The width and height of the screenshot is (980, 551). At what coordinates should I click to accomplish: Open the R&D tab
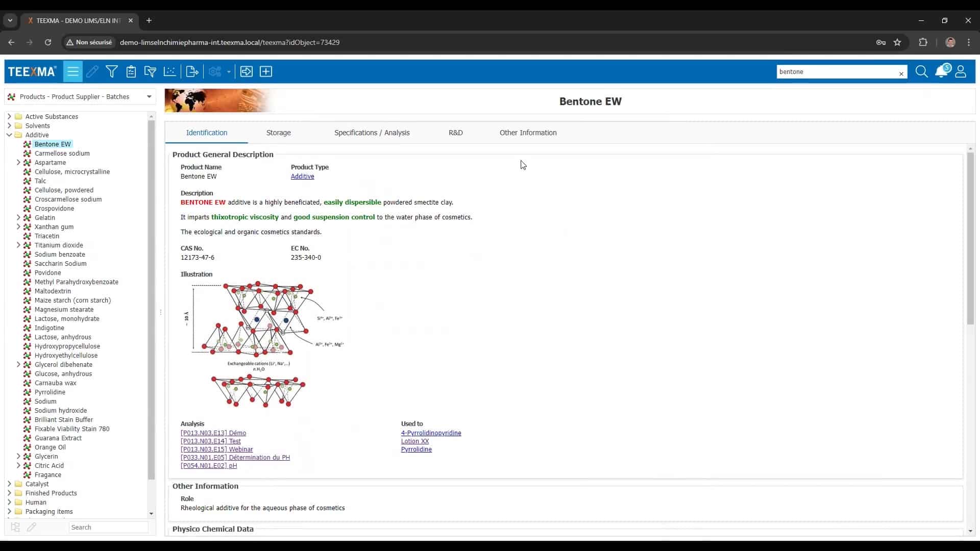(455, 133)
